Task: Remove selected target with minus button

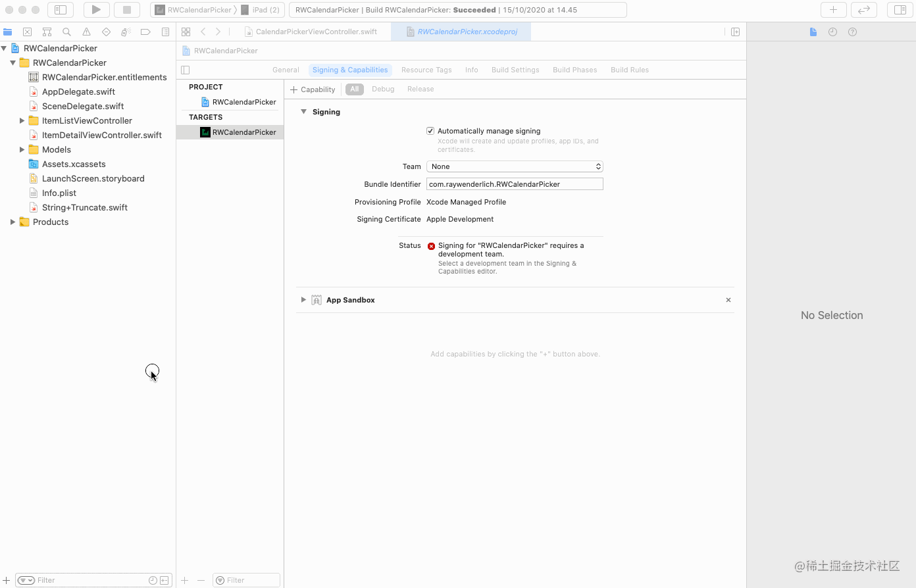Action: (x=201, y=580)
